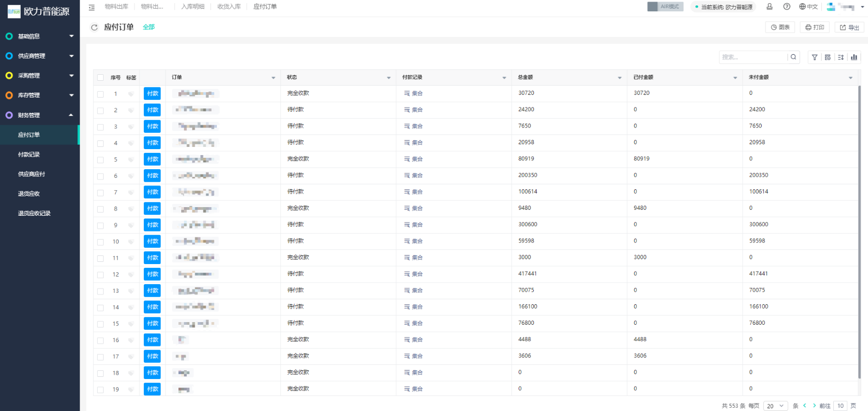Select the checkbox for row 7

pos(100,192)
